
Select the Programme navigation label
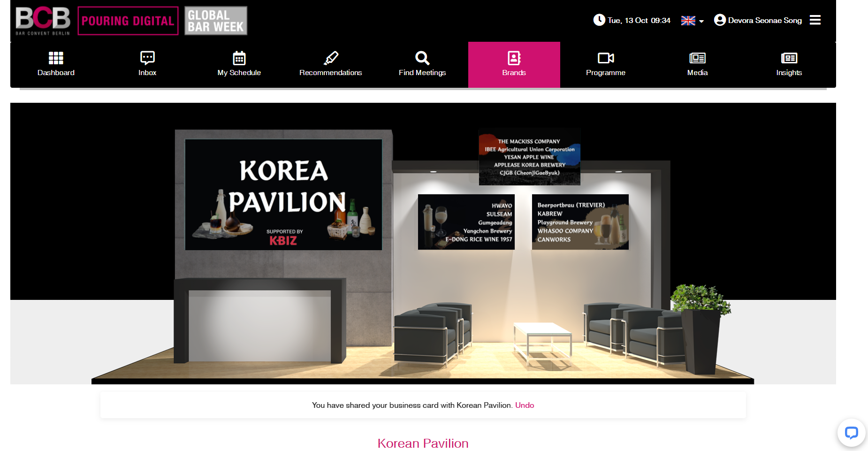pos(606,73)
